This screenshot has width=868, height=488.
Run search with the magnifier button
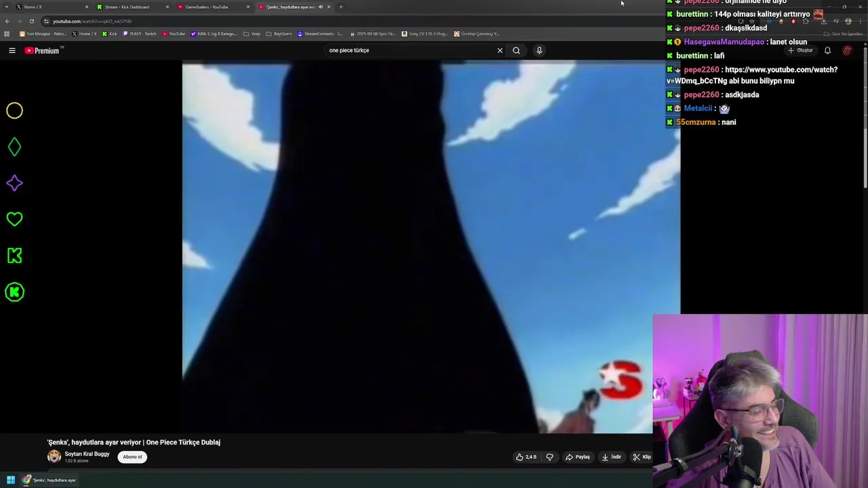516,50
